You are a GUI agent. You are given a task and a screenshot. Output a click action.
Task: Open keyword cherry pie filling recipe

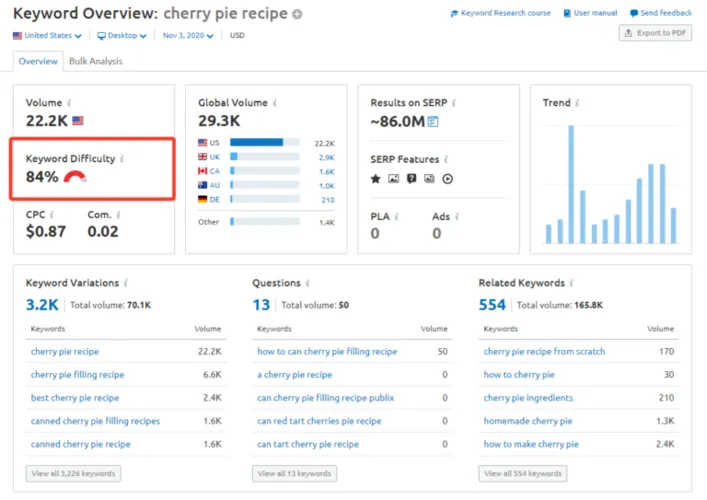(x=77, y=375)
